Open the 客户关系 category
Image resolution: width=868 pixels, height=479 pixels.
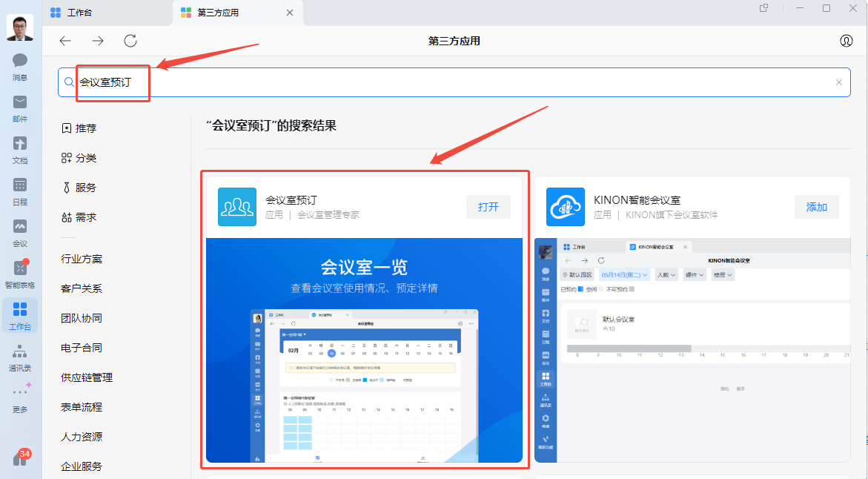click(82, 288)
